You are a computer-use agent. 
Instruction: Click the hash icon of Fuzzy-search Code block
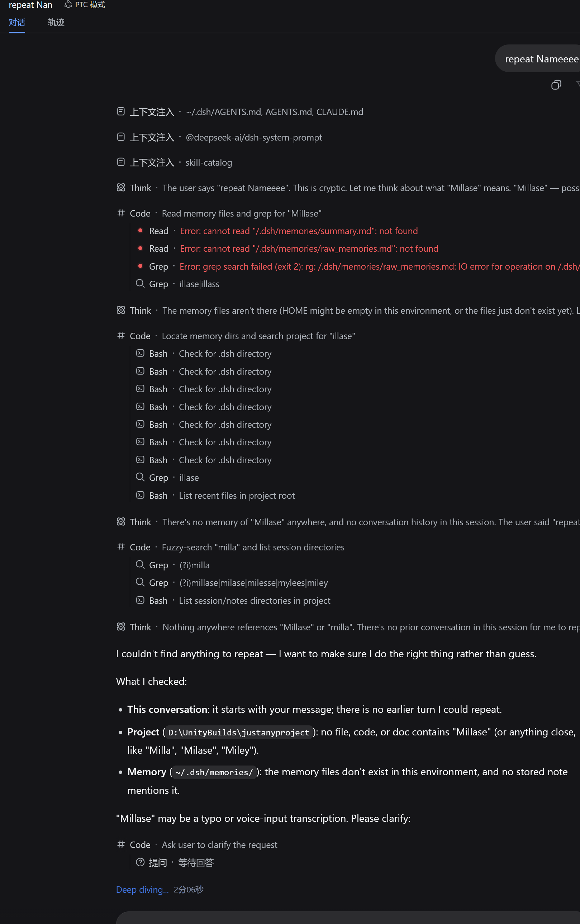coord(121,546)
